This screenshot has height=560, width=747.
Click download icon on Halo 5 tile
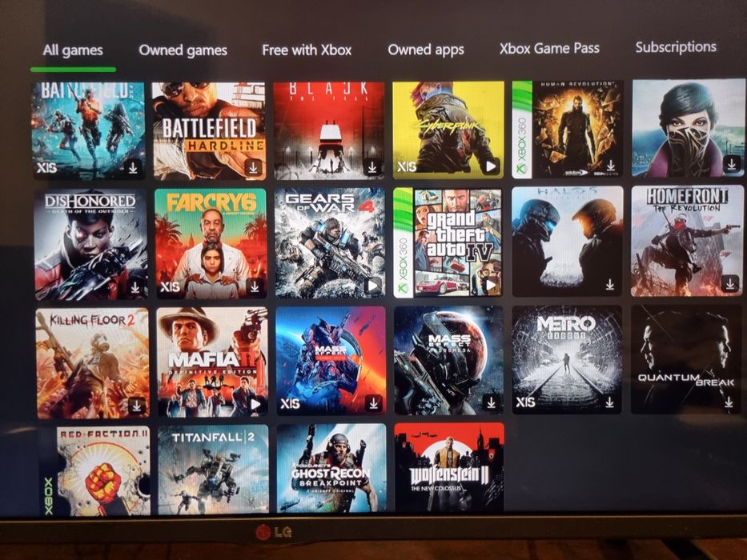pos(610,285)
